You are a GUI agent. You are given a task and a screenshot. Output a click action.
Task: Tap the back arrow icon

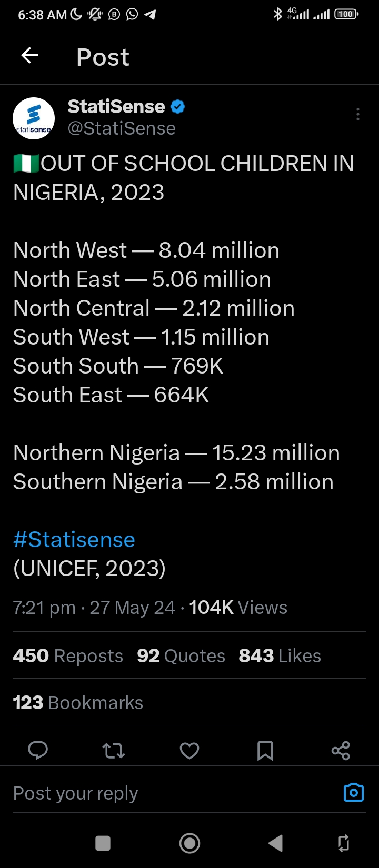click(29, 56)
